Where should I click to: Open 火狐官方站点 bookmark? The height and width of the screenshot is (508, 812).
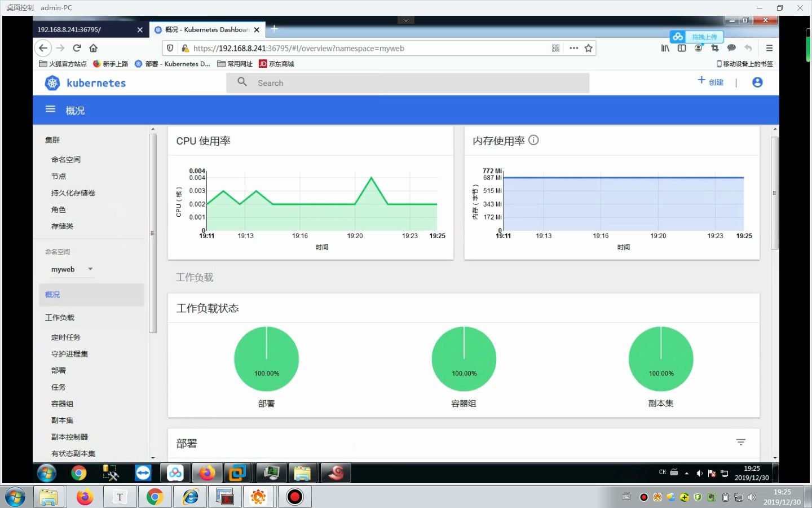[x=63, y=64]
